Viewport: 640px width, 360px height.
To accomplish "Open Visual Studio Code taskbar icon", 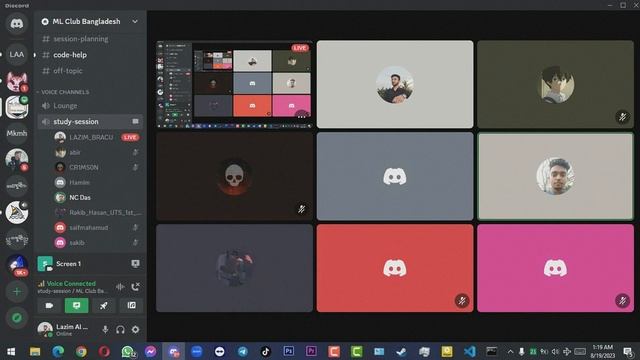I will point(469,351).
